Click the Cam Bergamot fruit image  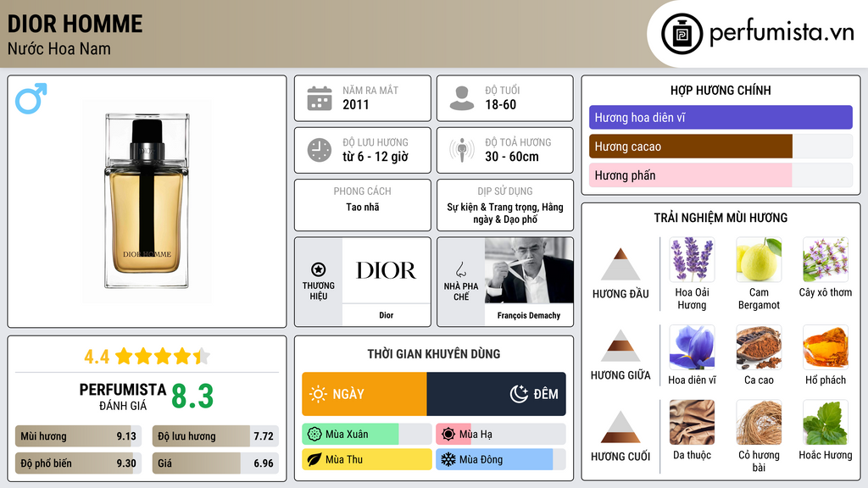click(759, 259)
